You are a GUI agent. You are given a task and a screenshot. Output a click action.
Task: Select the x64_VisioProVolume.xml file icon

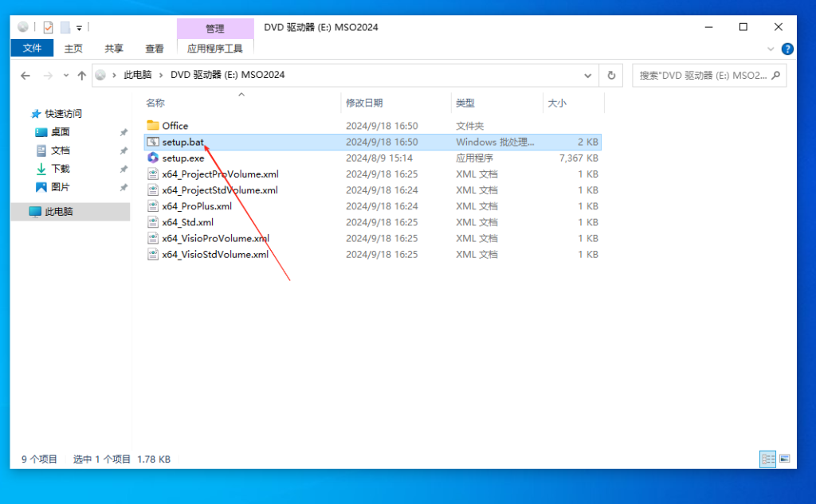pyautogui.click(x=152, y=238)
